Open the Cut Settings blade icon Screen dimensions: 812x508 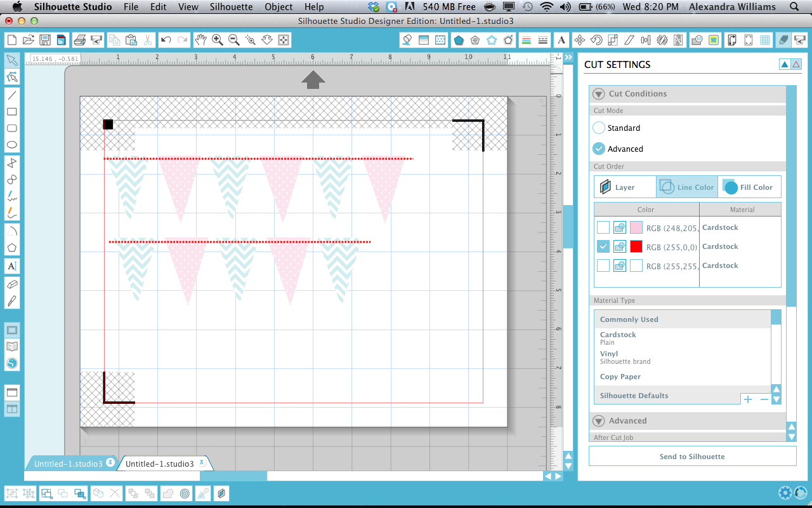click(x=783, y=40)
